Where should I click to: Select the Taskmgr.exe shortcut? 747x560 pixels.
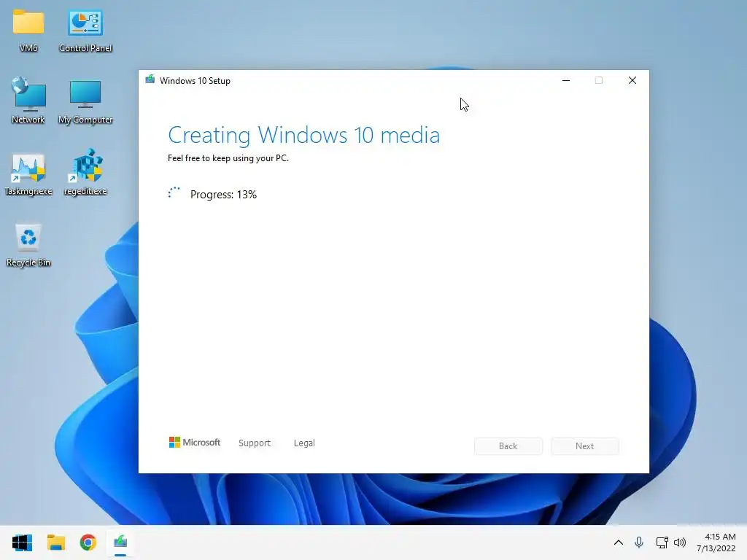28,174
